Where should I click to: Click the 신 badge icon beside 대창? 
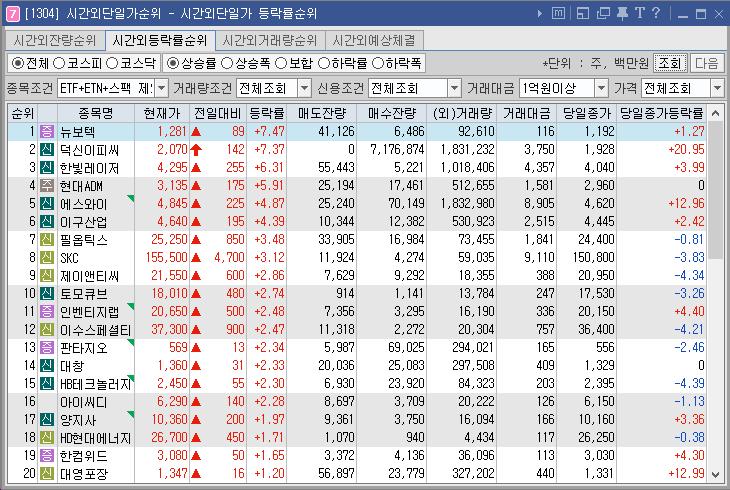point(47,366)
